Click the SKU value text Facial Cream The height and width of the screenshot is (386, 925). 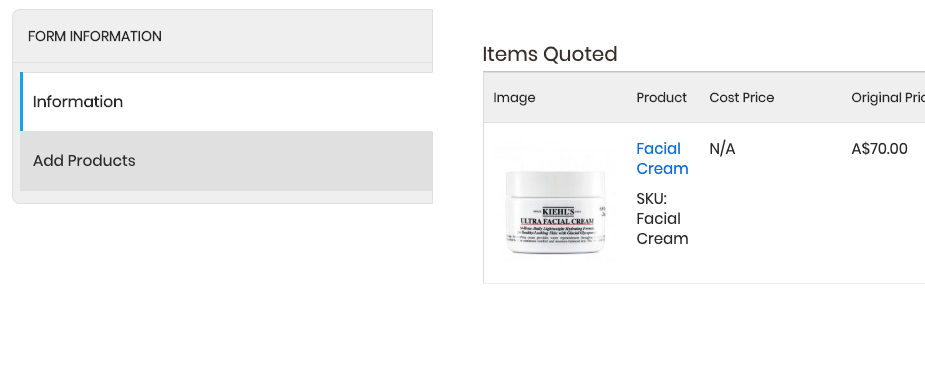[662, 229]
